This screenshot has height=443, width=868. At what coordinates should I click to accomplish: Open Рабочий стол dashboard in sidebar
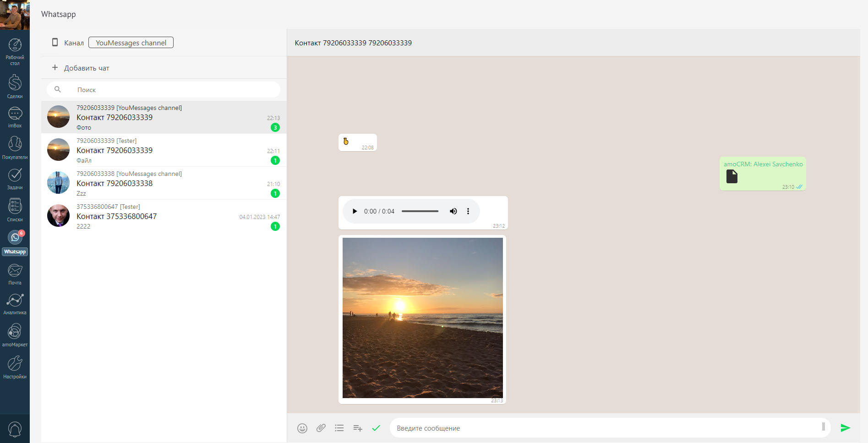tap(15, 51)
